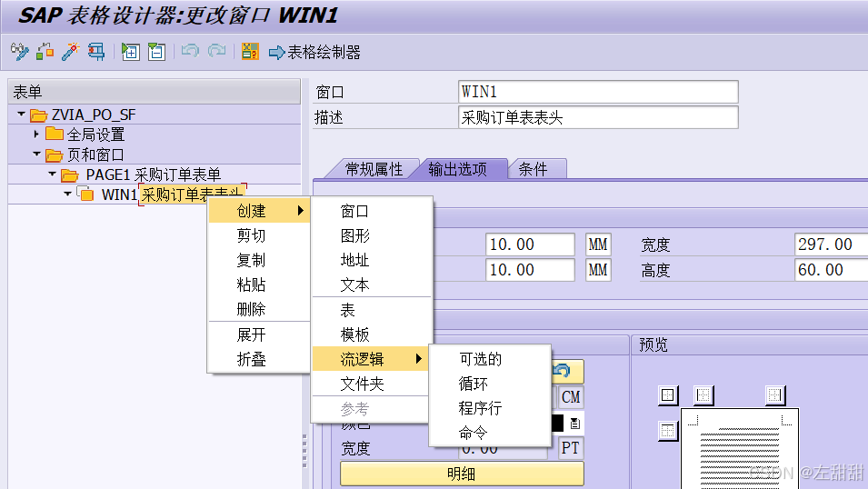Click the 宽度 297.00 field

tap(831, 244)
